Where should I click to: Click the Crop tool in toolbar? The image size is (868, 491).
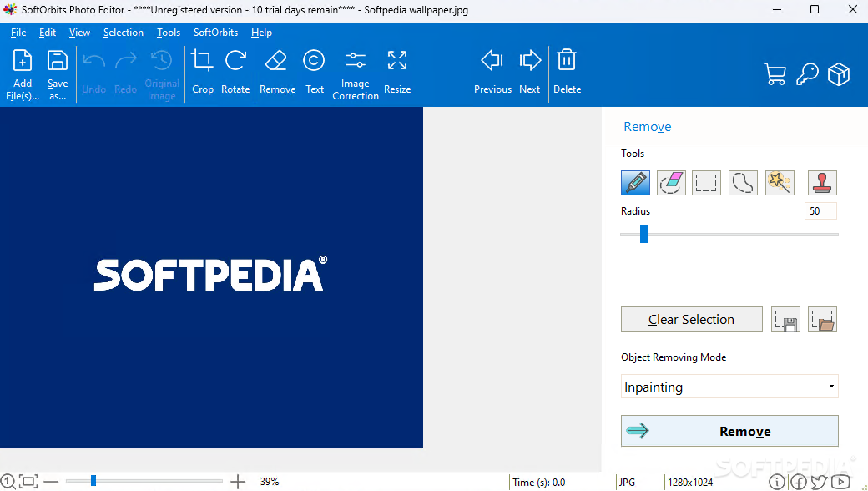(x=202, y=71)
